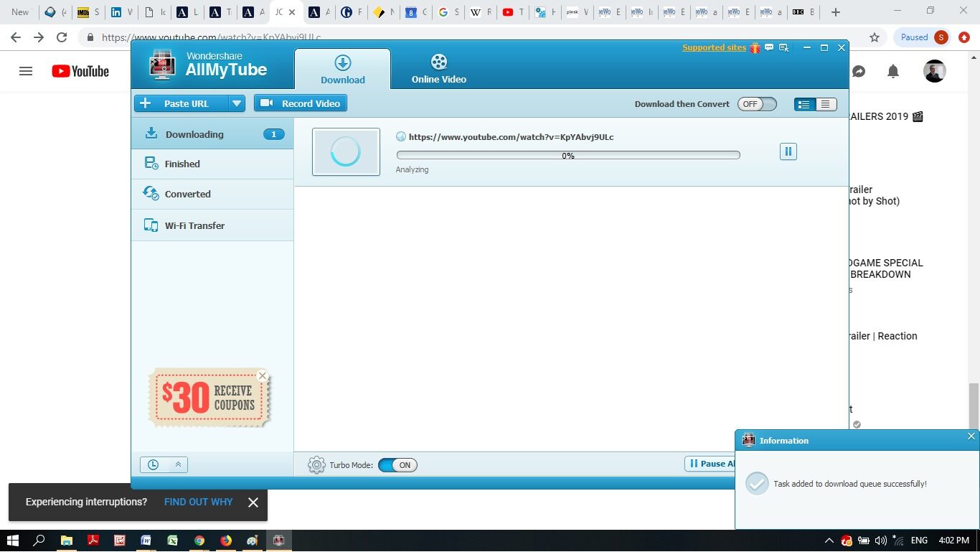Click the red Chrome update icon

point(964,37)
